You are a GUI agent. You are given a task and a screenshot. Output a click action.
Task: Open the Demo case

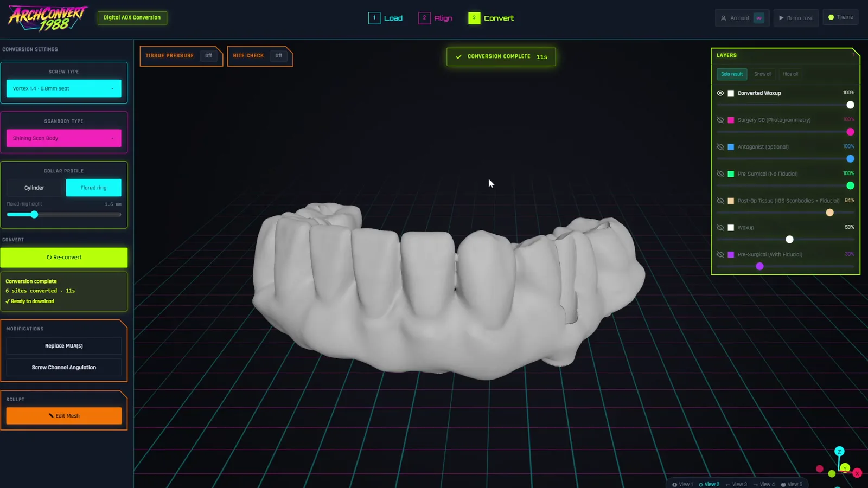[x=796, y=18]
